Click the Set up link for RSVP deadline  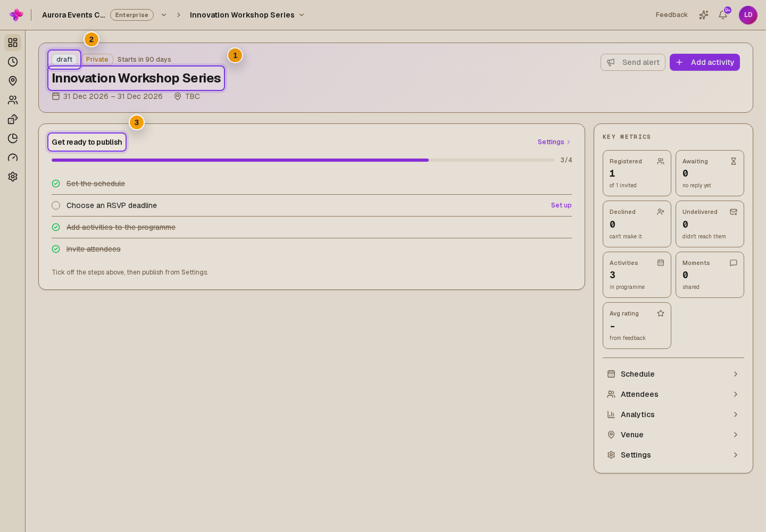coord(561,205)
